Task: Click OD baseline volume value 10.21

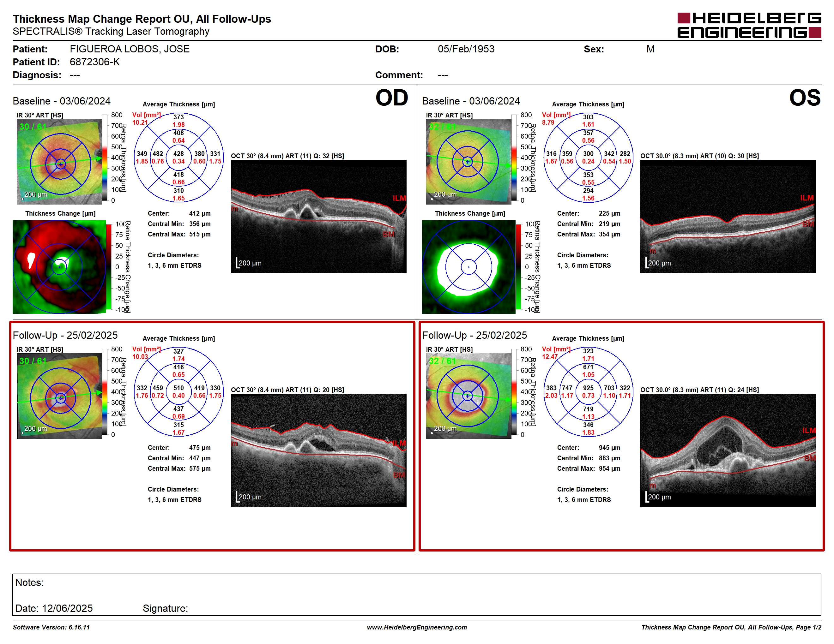Action: click(140, 122)
